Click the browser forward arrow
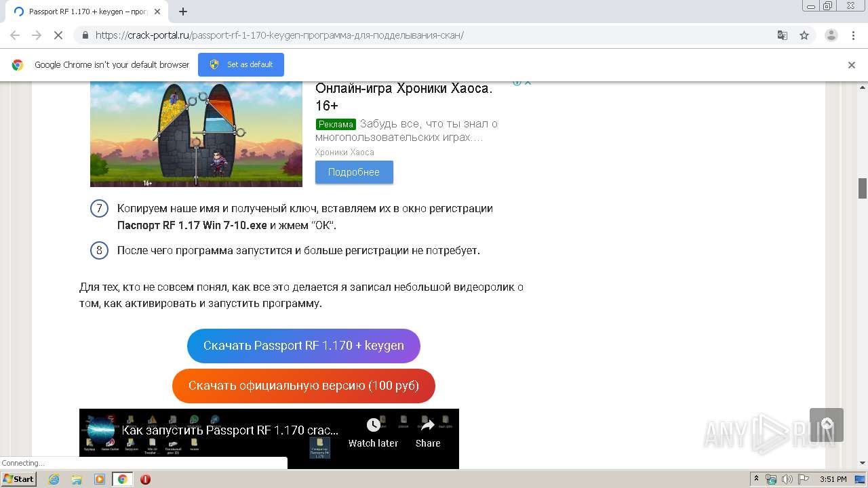This screenshot has width=868, height=488. coord(37,35)
